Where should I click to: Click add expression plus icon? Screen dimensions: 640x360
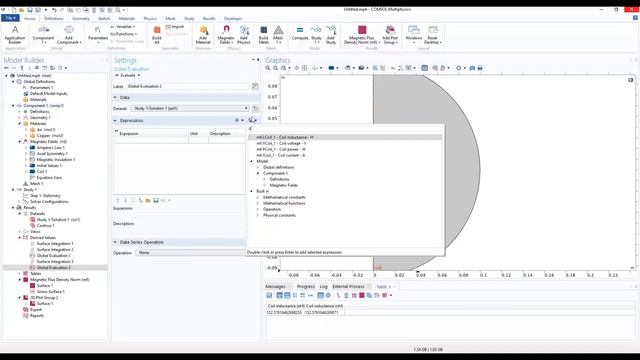(x=237, y=120)
